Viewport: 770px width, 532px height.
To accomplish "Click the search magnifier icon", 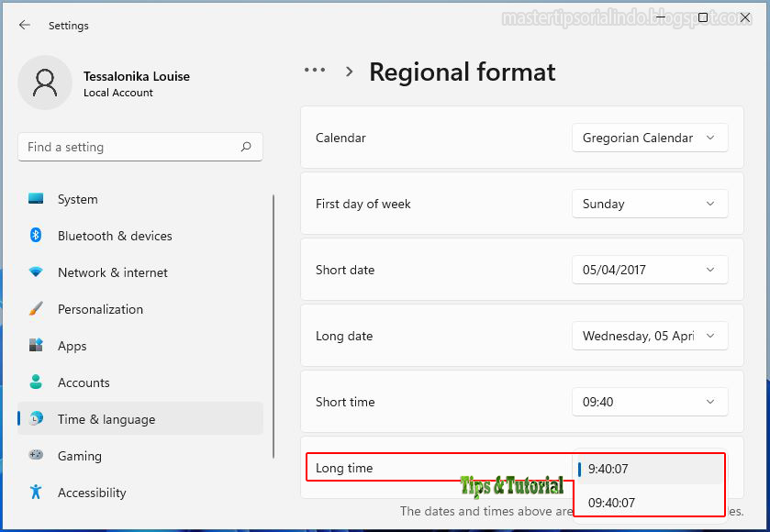I will (x=247, y=147).
